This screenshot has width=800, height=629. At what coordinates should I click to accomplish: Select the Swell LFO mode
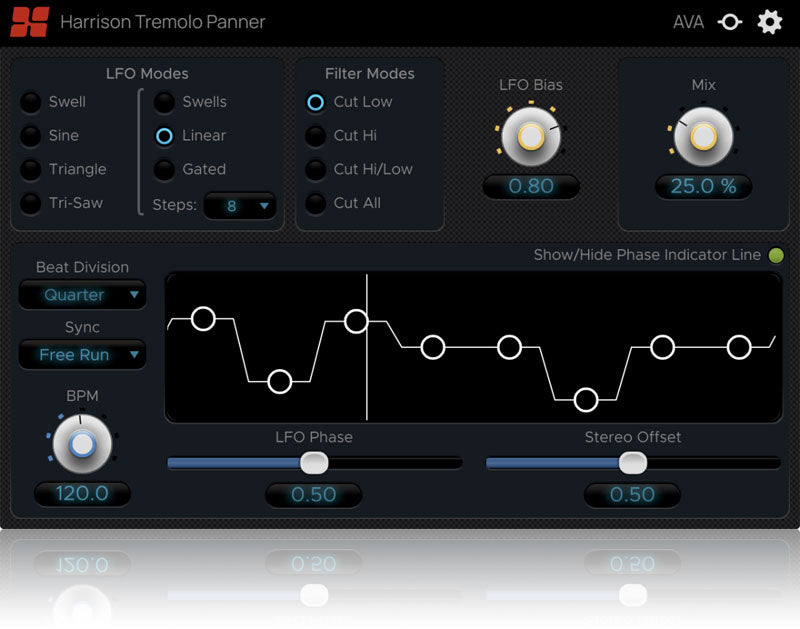click(x=31, y=102)
